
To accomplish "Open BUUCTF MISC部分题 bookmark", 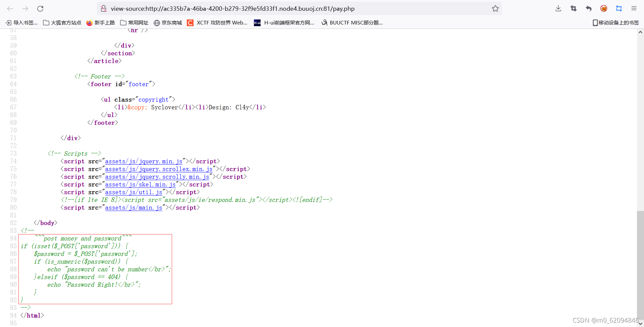I will 352,23.
